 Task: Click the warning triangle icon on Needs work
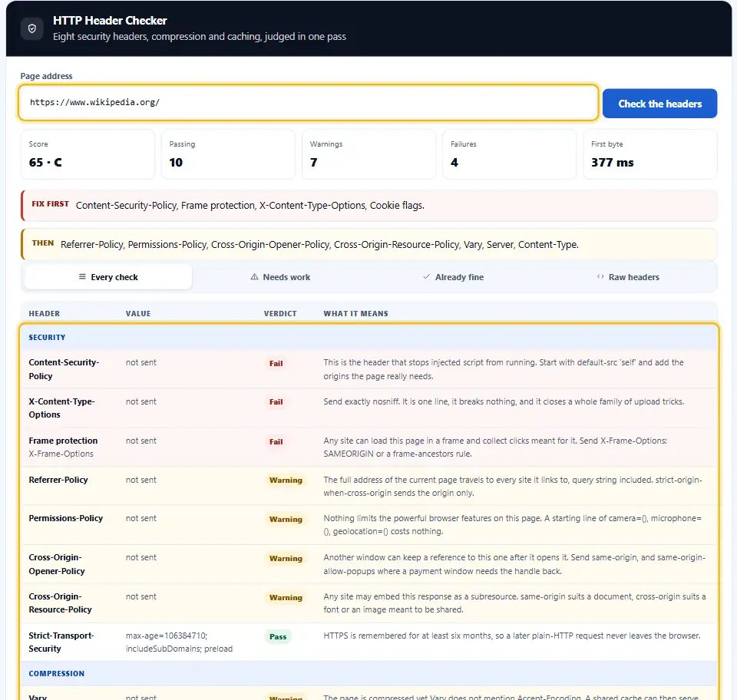254,277
